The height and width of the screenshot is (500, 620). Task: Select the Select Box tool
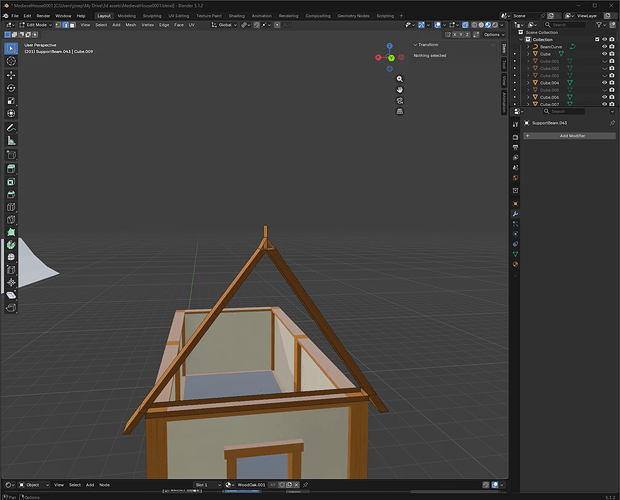11,48
